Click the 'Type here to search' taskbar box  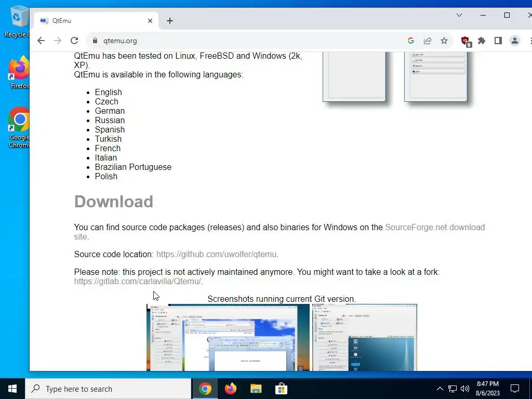[108, 389]
